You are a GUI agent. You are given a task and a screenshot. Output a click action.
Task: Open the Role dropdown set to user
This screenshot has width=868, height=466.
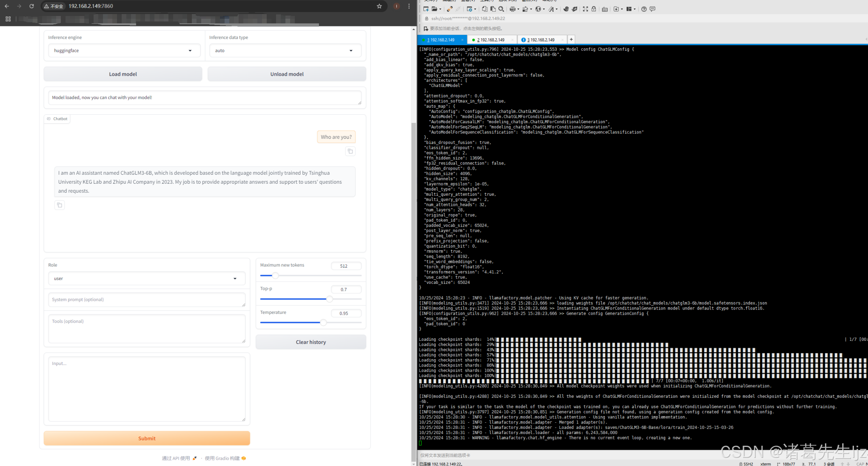[x=147, y=278]
